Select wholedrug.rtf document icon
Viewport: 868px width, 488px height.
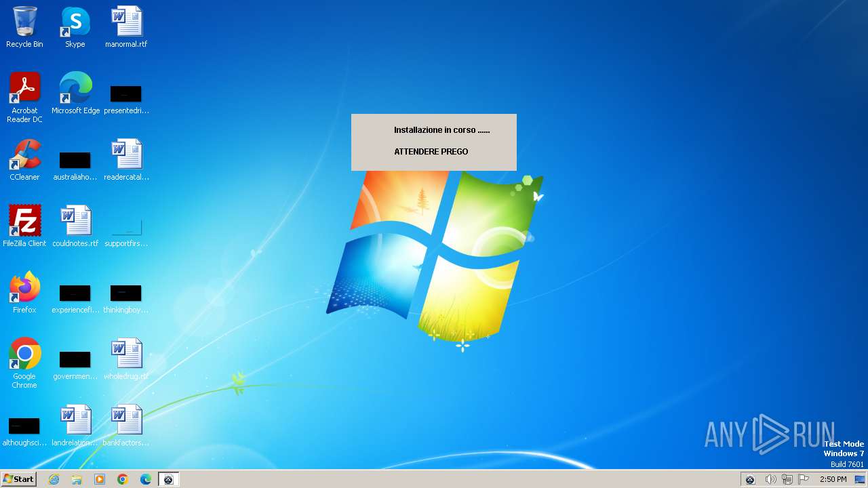(x=126, y=359)
